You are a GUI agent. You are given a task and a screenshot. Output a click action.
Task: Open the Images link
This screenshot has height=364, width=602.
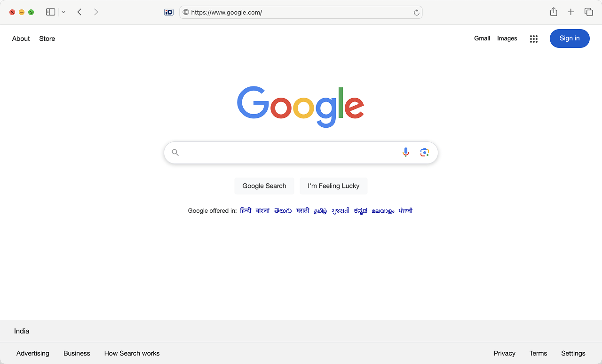coord(507,39)
